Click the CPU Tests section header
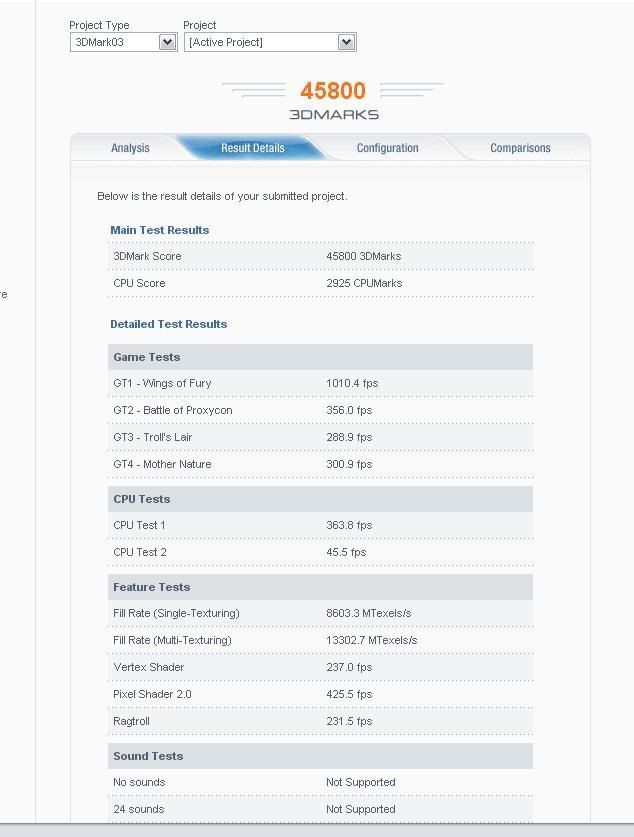This screenshot has width=634, height=837. point(320,499)
